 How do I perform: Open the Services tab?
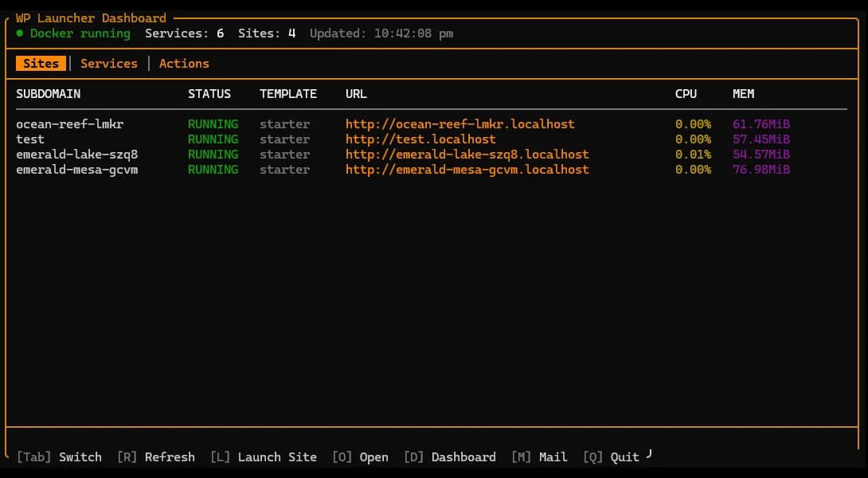[109, 64]
